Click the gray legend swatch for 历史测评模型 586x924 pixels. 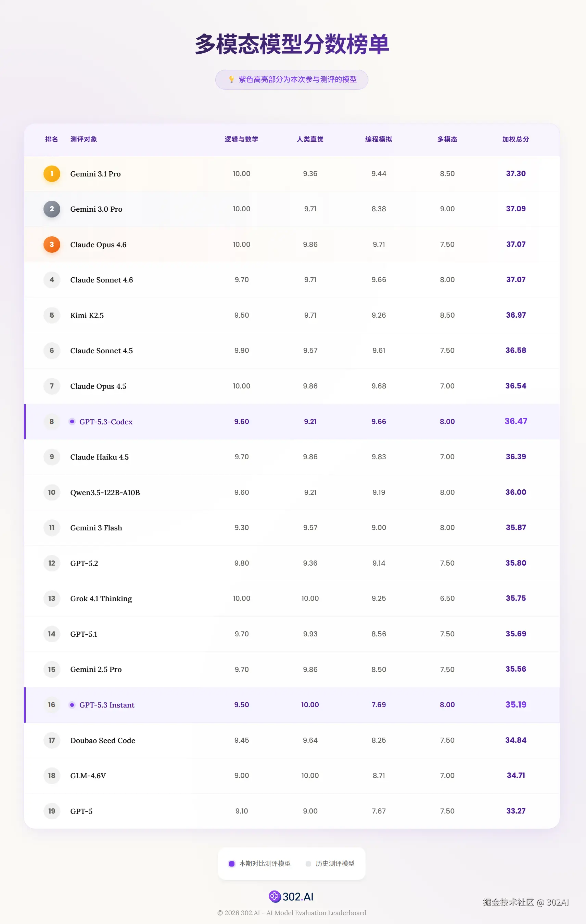pos(308,863)
